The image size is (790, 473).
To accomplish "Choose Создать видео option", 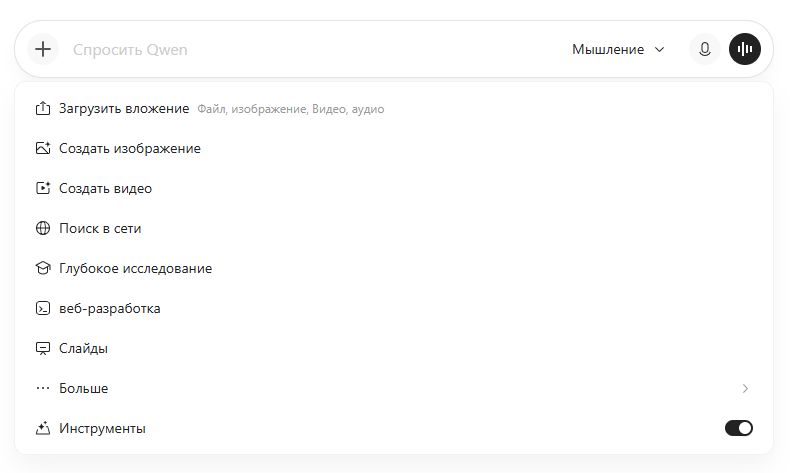I will coord(394,188).
